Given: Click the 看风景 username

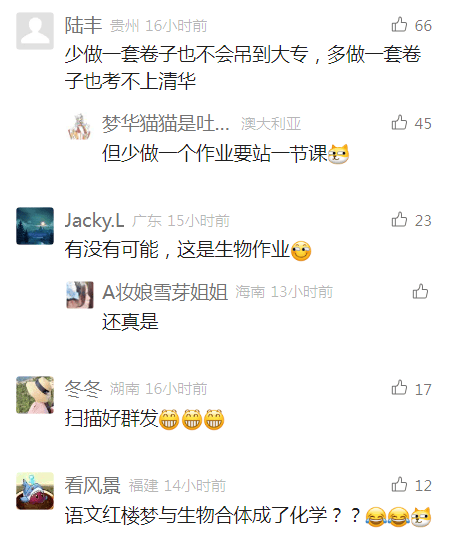Looking at the screenshot, I should click(92, 485).
